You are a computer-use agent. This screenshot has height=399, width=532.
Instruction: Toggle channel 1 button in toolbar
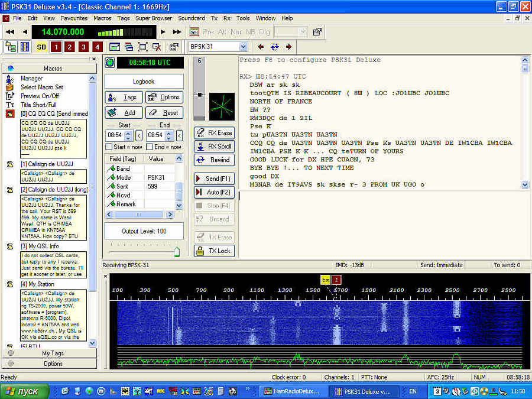click(x=56, y=47)
